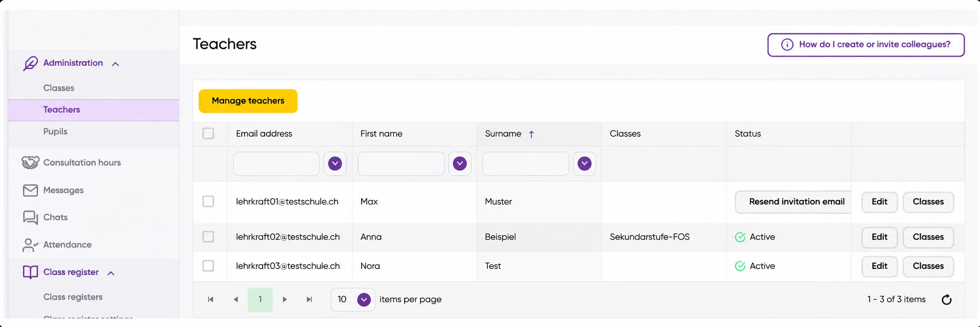Click the Class register book icon
Viewport: 980px width, 327px height.
coord(30,272)
